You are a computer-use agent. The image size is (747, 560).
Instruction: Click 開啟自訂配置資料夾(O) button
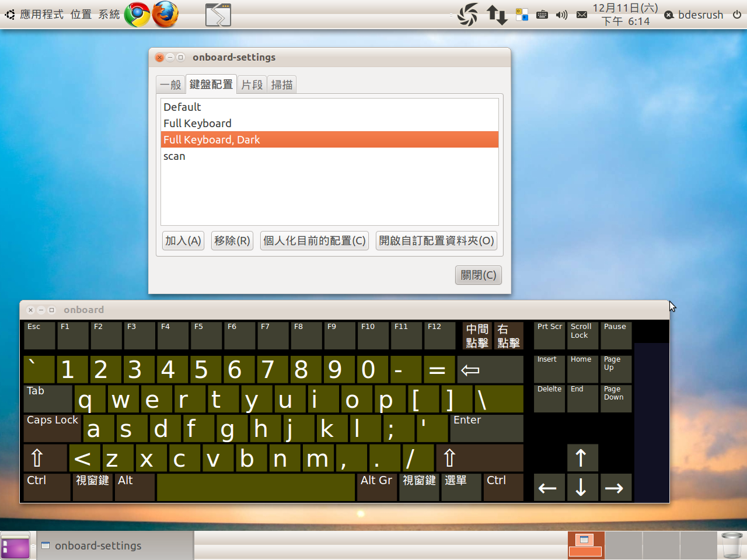pyautogui.click(x=436, y=240)
